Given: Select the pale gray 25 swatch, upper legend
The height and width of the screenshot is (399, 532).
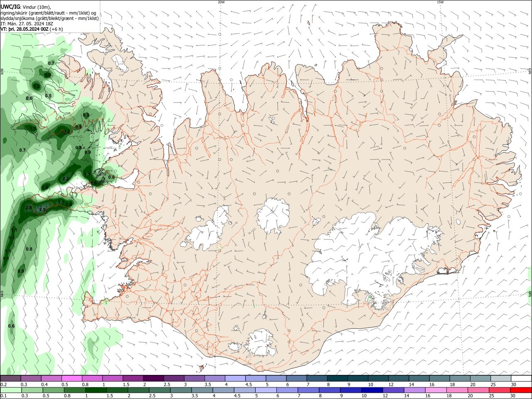Looking at the screenshot, I should point(500,378).
